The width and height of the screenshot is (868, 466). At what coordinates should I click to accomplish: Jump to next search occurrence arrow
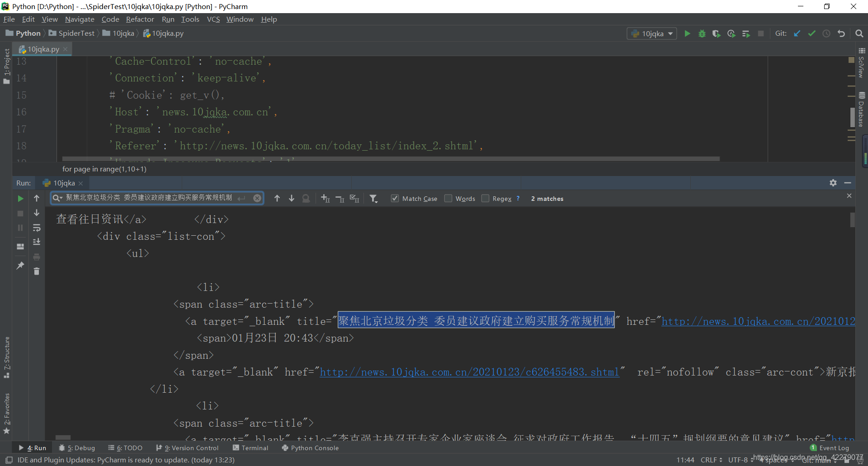(292, 198)
